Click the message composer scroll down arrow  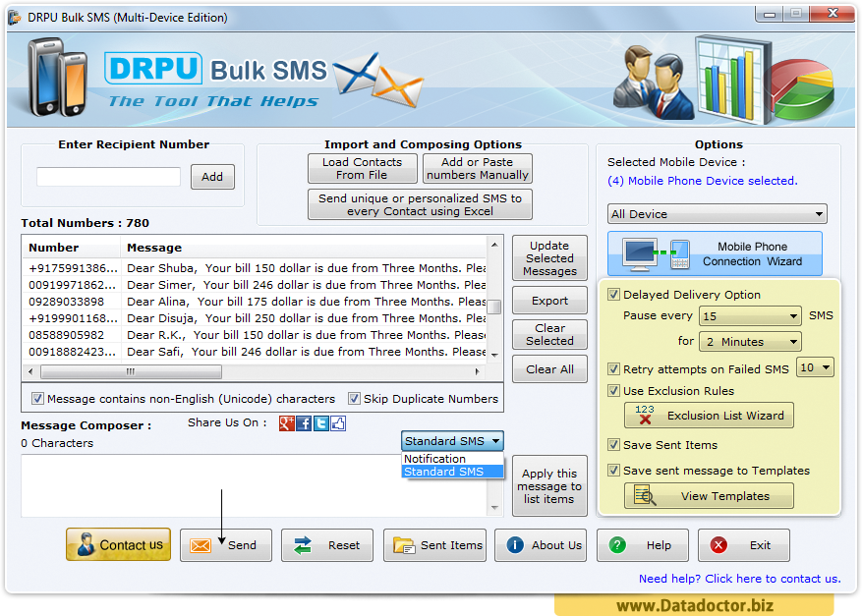pos(494,508)
